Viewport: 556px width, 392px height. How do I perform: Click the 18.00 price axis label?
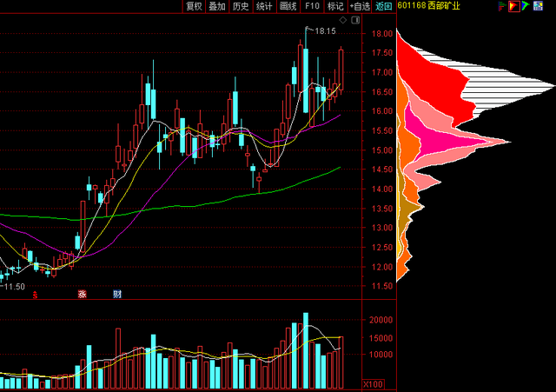382,34
